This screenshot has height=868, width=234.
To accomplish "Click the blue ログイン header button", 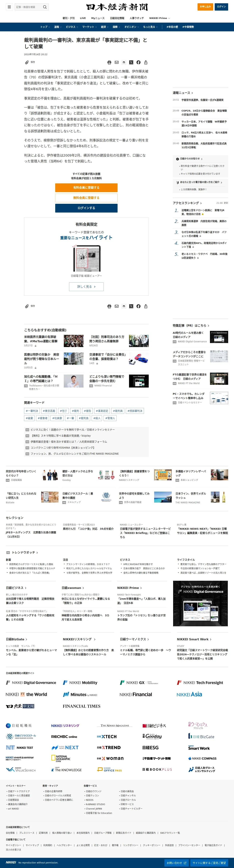I will coord(221,7).
